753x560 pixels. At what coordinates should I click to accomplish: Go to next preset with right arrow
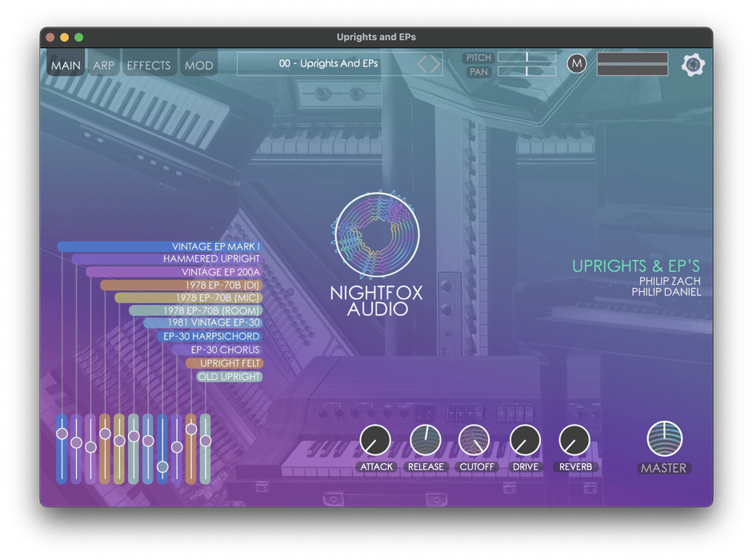435,64
